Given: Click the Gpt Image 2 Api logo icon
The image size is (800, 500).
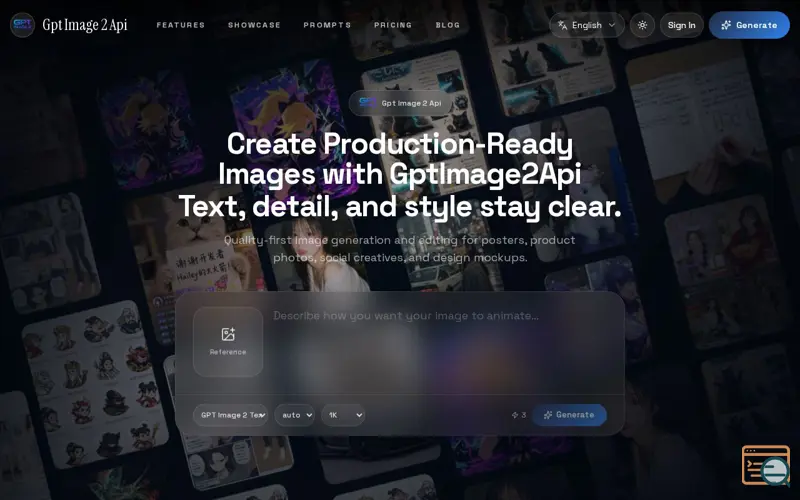Looking at the screenshot, I should point(22,25).
